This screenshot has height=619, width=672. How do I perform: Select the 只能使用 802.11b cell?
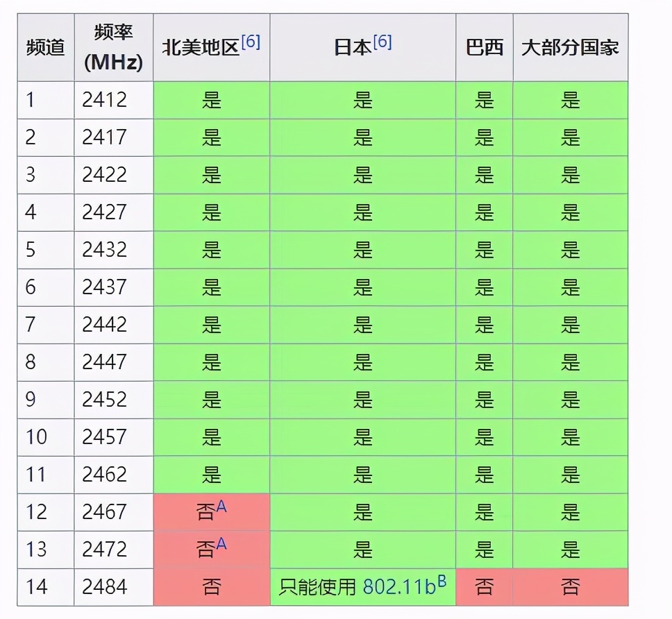coord(362,586)
